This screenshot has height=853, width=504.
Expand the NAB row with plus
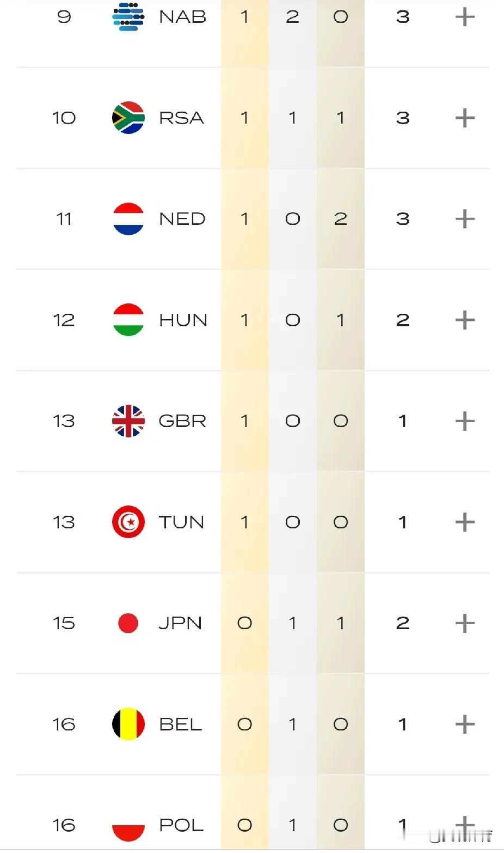point(465,17)
